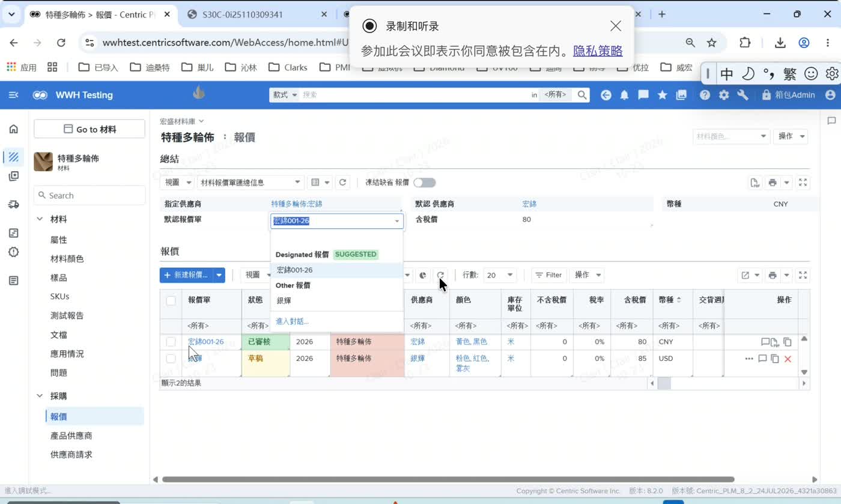This screenshot has height=504, width=841.
Task: Check the box for the 草稿 row
Action: (171, 359)
